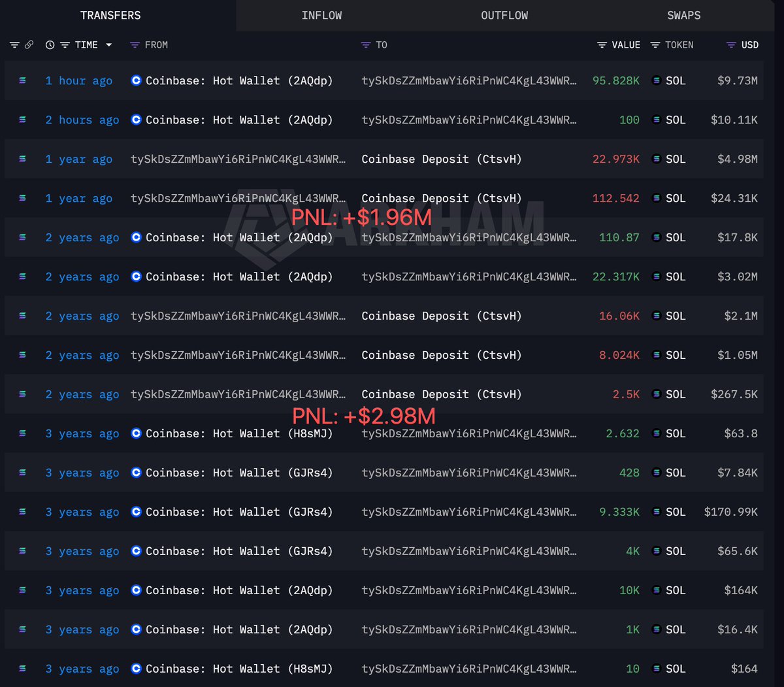
Task: Switch to the TRANSFERS tab
Action: point(110,15)
